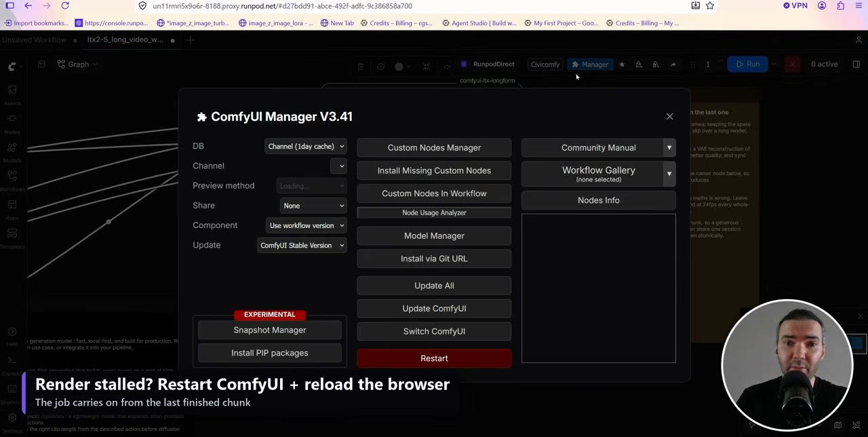This screenshot has width=868, height=437.
Task: Expand the Community Manual arrow menu
Action: point(669,147)
